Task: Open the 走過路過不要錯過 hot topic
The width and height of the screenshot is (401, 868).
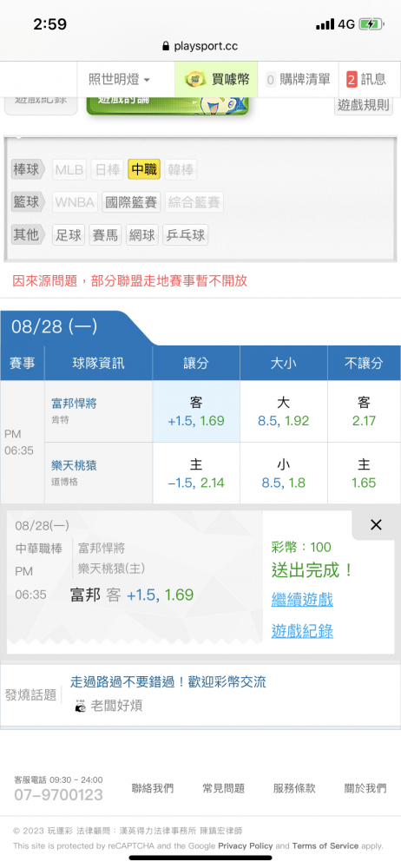Action: [x=168, y=682]
